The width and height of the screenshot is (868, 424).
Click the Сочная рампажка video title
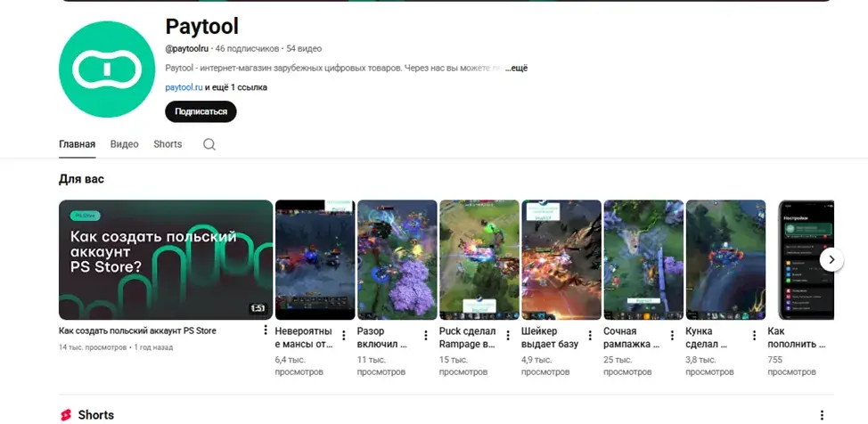click(631, 338)
